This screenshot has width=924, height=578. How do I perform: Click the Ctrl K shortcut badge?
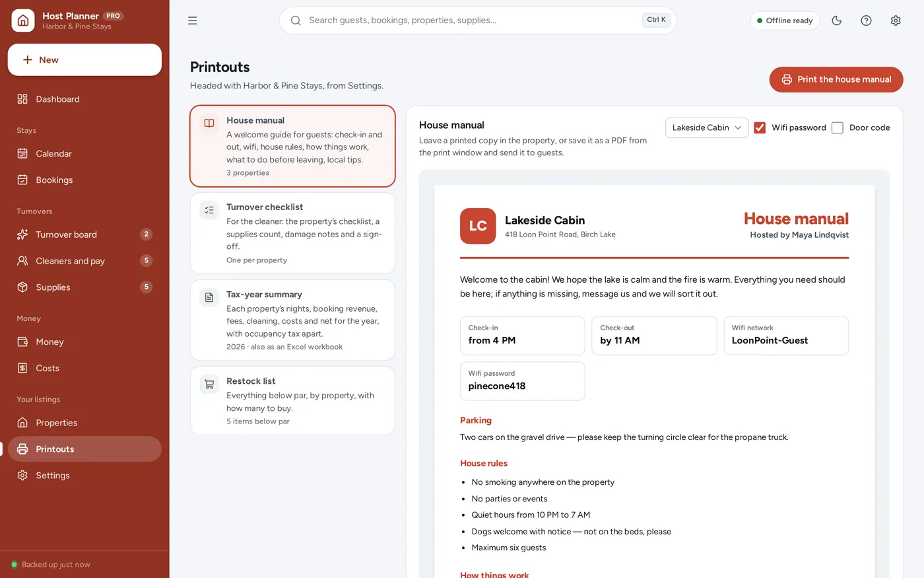click(x=656, y=20)
